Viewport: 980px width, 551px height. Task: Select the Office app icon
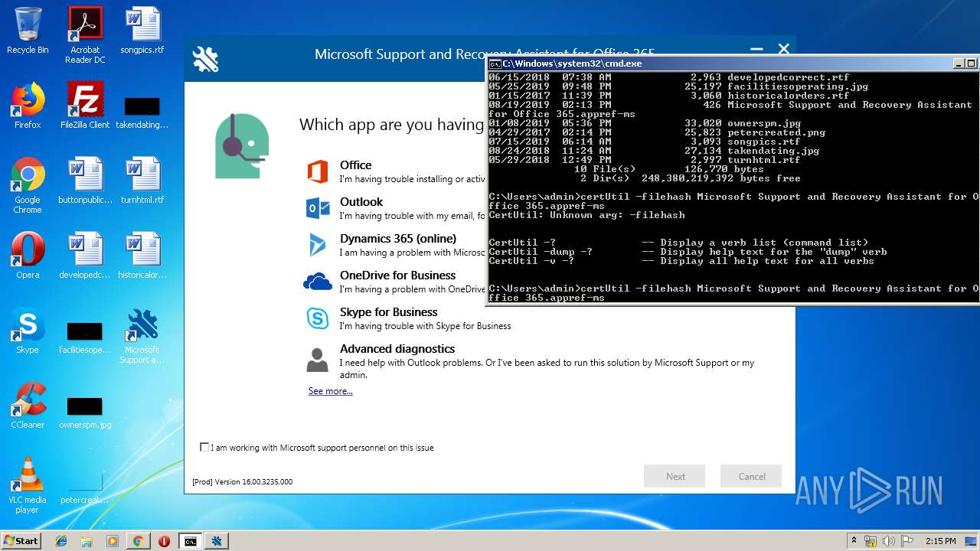[x=318, y=171]
